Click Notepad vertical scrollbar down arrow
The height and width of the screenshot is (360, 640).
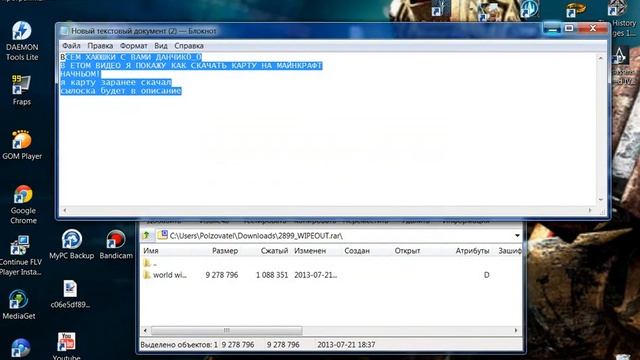click(x=600, y=200)
